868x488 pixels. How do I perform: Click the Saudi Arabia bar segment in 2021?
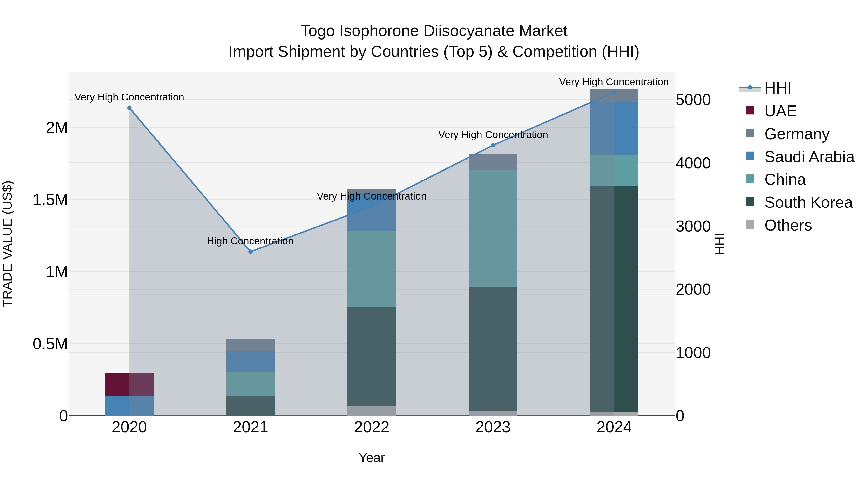tap(250, 362)
